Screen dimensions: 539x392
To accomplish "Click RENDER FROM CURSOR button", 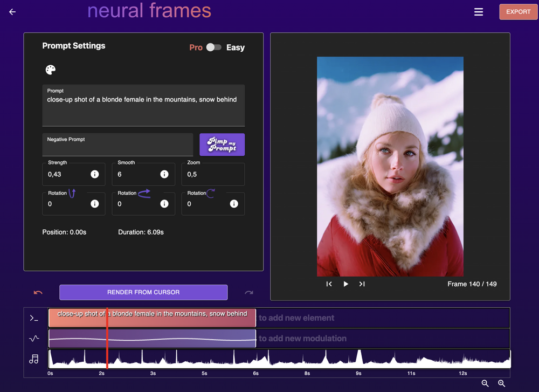I will click(x=143, y=292).
